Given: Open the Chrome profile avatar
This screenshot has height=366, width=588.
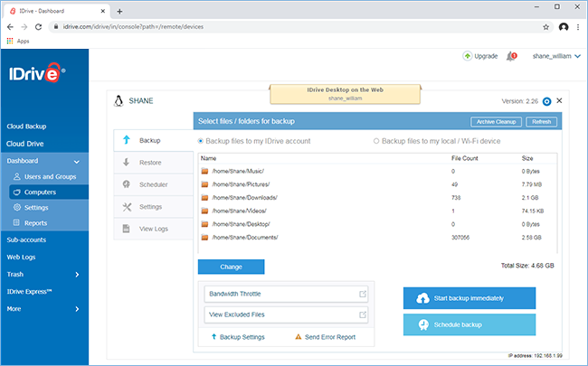Looking at the screenshot, I should 564,27.
